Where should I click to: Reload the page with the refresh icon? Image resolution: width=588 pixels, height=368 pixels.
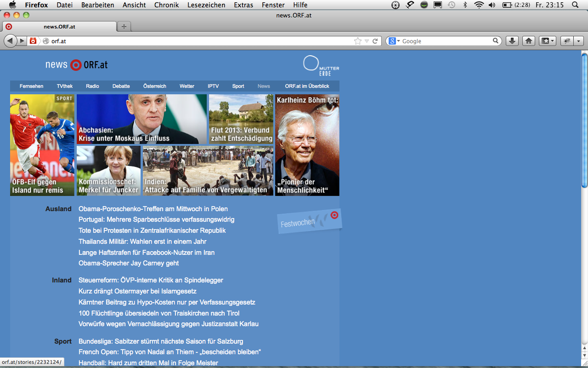pyautogui.click(x=375, y=41)
